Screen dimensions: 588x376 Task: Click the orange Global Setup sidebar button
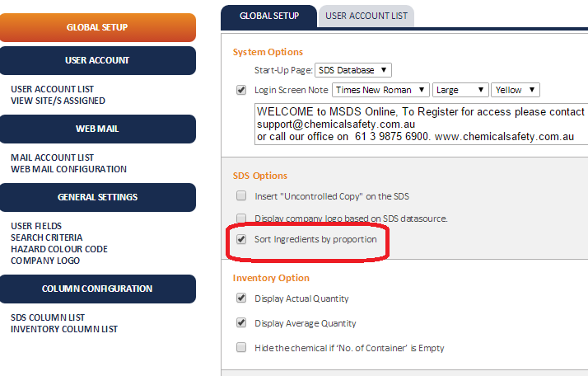[97, 27]
